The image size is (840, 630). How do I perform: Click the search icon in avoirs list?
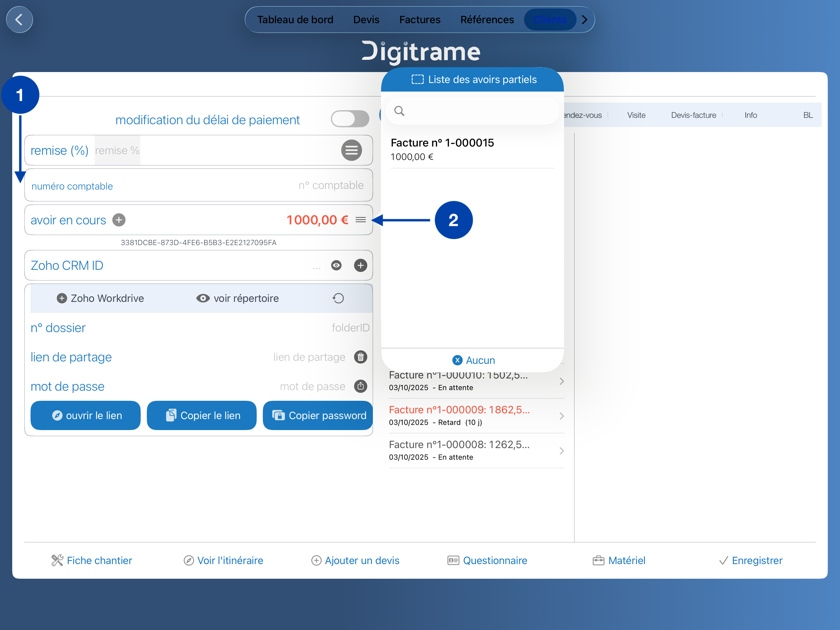point(399,111)
